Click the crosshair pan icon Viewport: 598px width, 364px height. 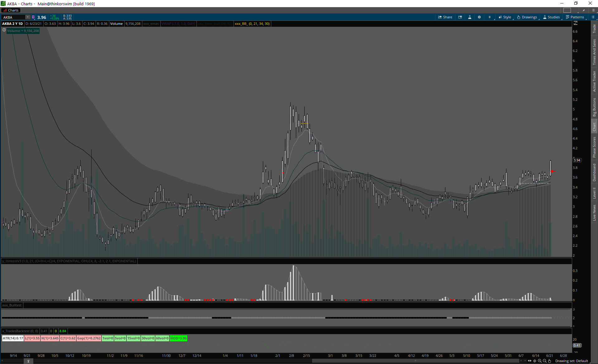point(535,361)
